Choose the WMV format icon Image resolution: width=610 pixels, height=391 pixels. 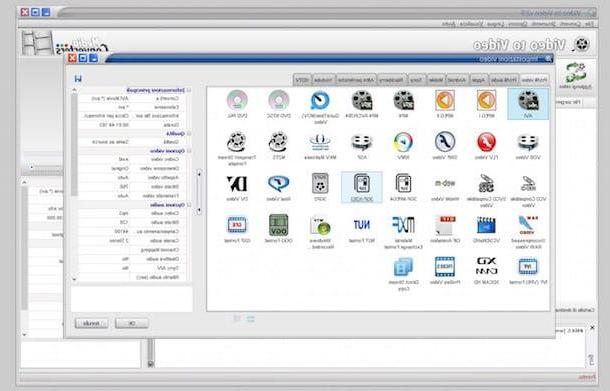pos(403,146)
